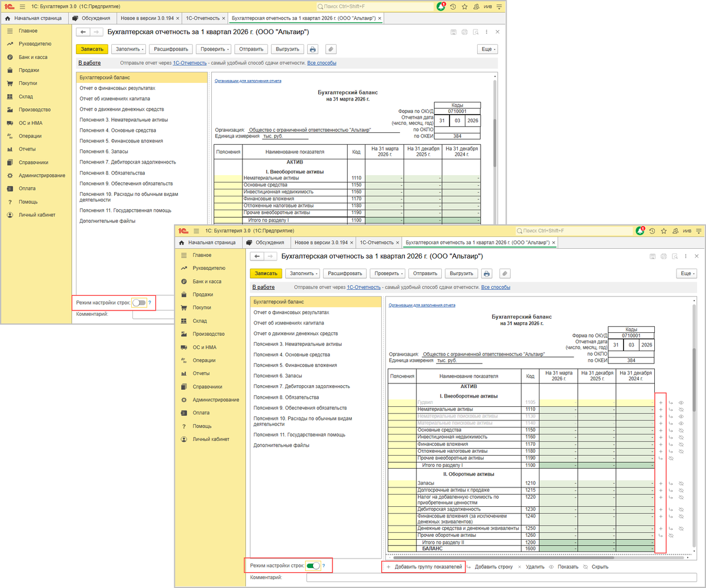Image resolution: width=706 pixels, height=588 pixels.
Task: Add group plus icon for Гудвил row
Action: [x=661, y=403]
